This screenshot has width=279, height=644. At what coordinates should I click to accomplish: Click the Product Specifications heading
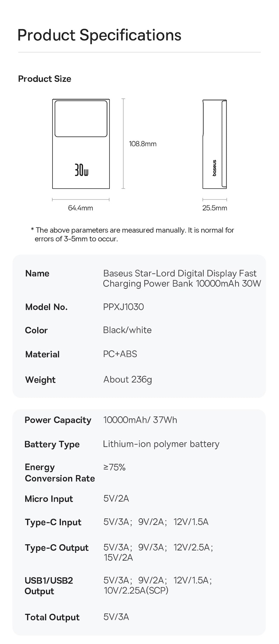tap(99, 35)
